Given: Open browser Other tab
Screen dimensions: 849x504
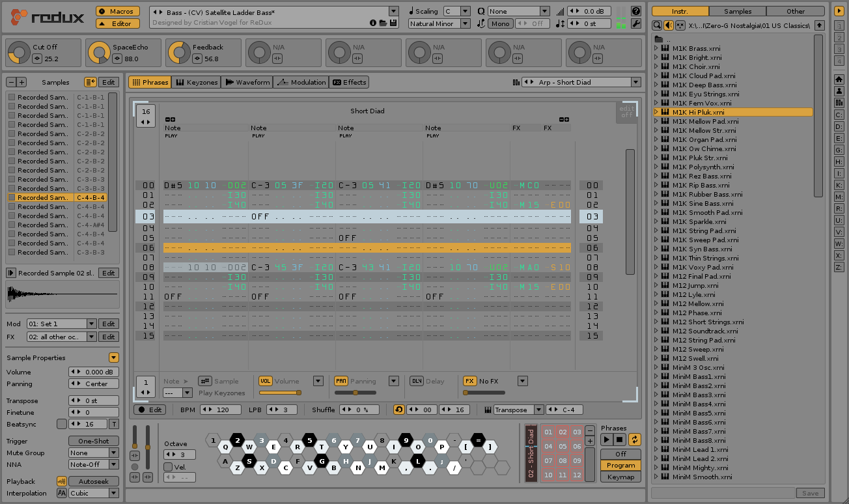Looking at the screenshot, I should (795, 11).
